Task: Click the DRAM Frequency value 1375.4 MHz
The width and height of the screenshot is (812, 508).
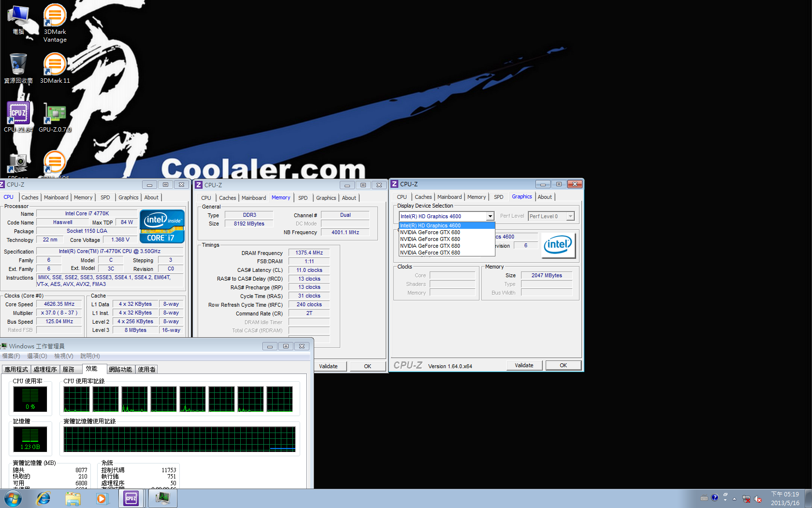Action: [309, 253]
